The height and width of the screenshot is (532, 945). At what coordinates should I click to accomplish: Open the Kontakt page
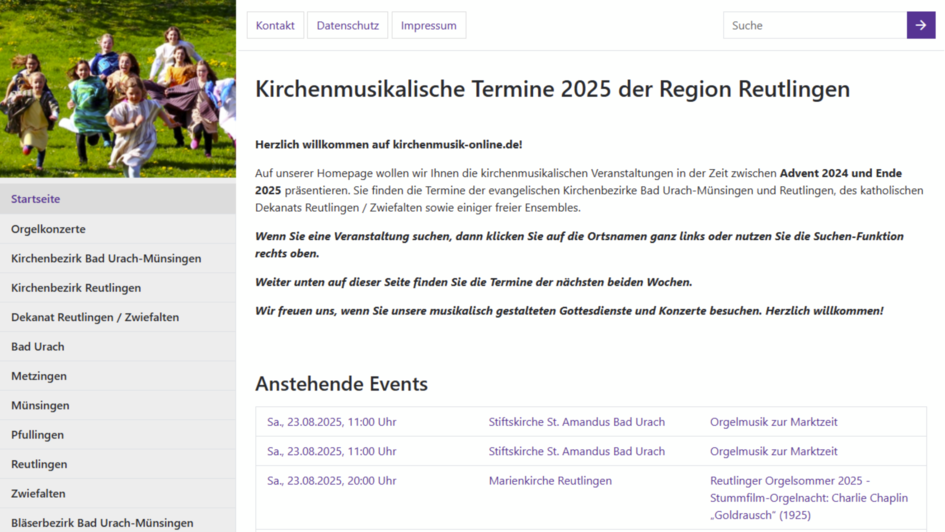[275, 25]
